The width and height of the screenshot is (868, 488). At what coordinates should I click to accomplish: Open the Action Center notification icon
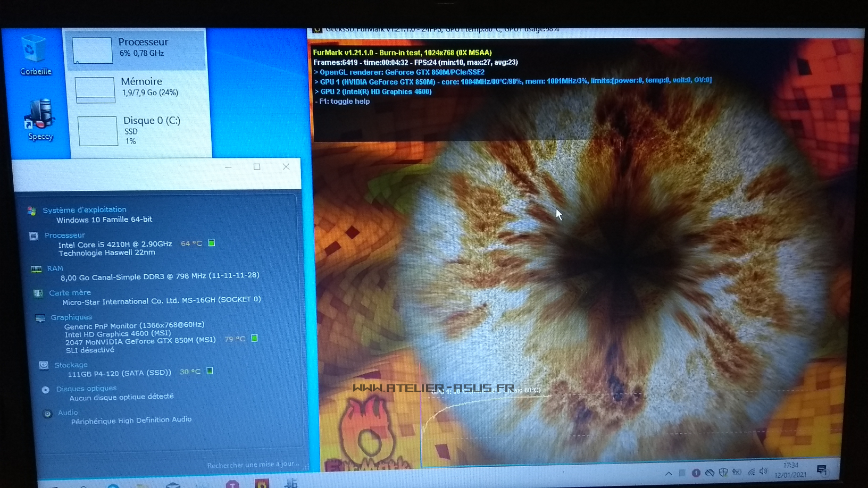point(822,470)
